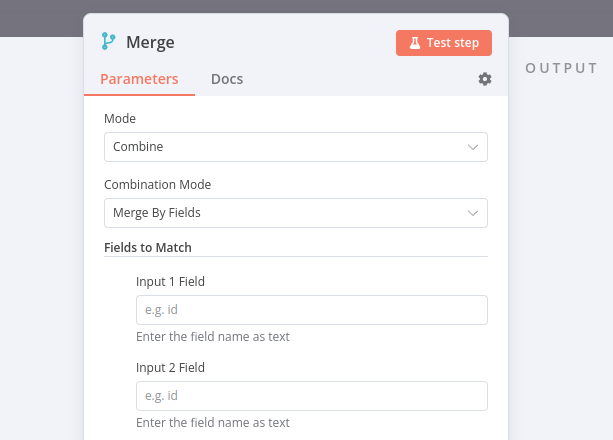Focus the Input 1 Field text box
This screenshot has width=613, height=440.
tap(311, 310)
